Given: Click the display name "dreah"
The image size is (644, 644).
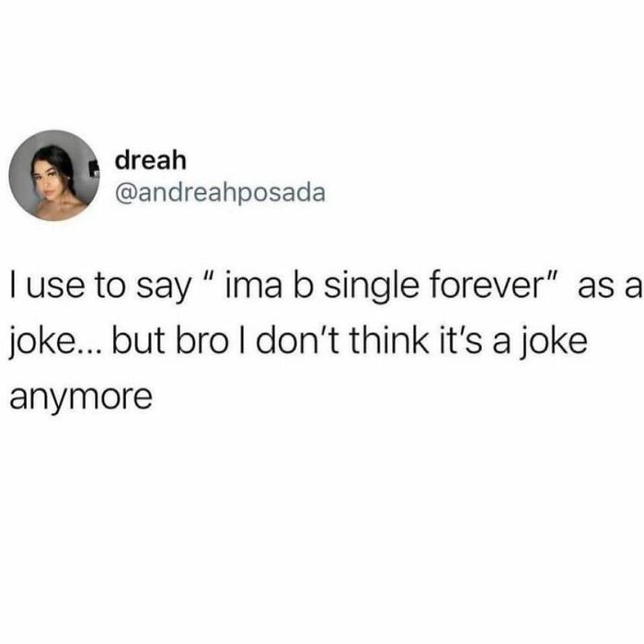Looking at the screenshot, I should click(x=151, y=160).
